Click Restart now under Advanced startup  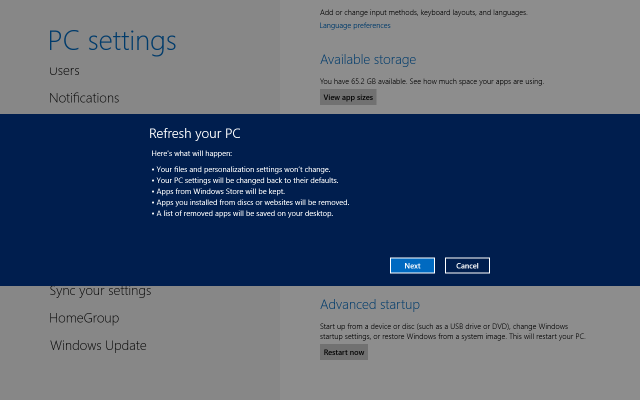click(344, 352)
